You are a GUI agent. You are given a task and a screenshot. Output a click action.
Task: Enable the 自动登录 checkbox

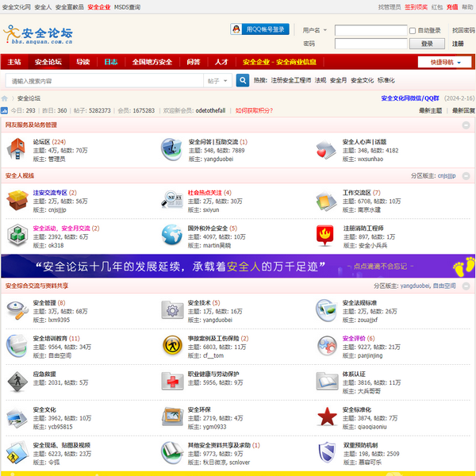[x=413, y=30]
